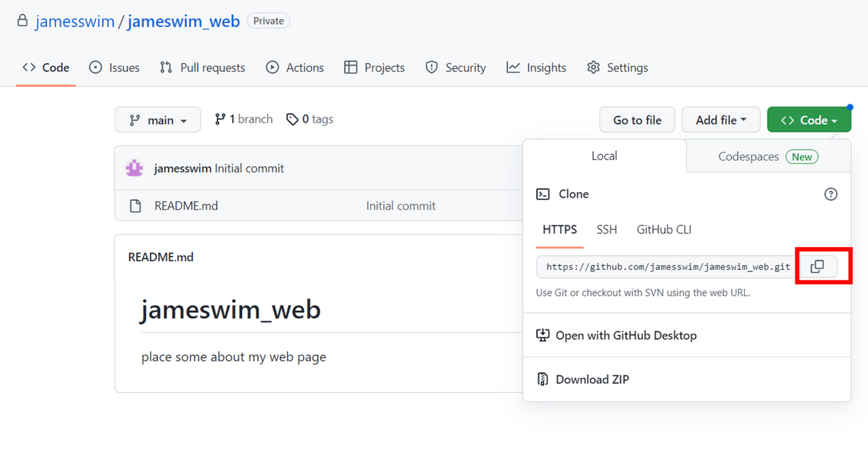The width and height of the screenshot is (868, 456).
Task: Click the README.md file name link
Action: pos(186,206)
